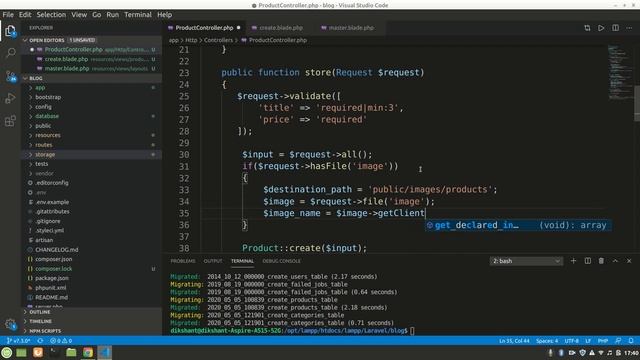Image resolution: width=640 pixels, height=360 pixels.
Task: Open the View menu
Action: pos(79,15)
